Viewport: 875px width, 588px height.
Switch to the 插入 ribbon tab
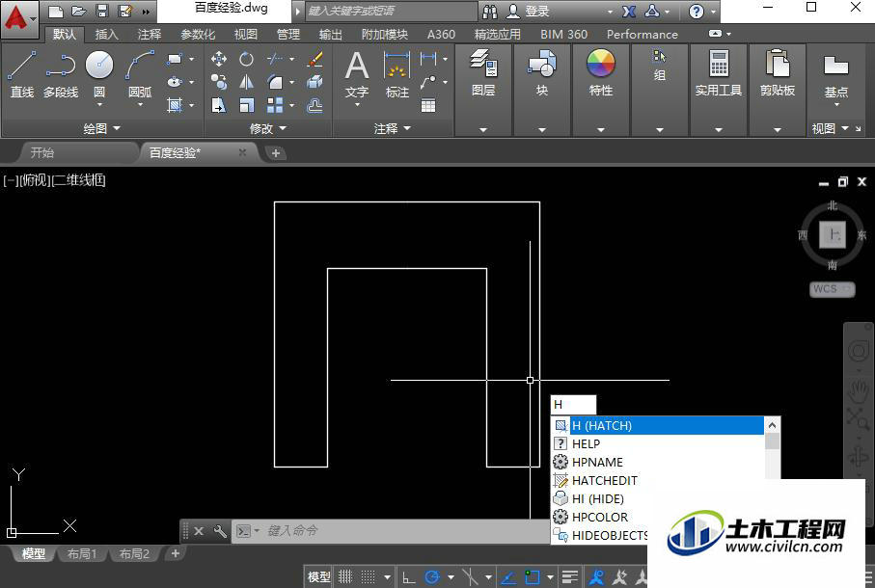tap(106, 35)
